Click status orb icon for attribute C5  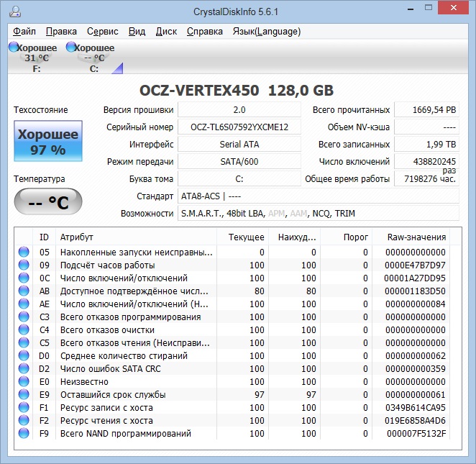tap(24, 343)
